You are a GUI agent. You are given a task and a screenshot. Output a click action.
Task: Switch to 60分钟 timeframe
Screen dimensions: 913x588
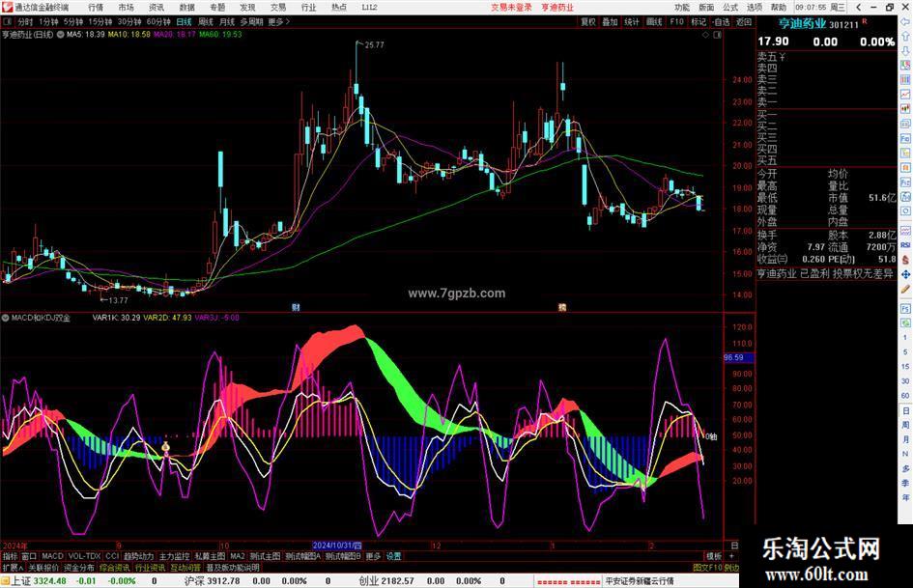(158, 21)
